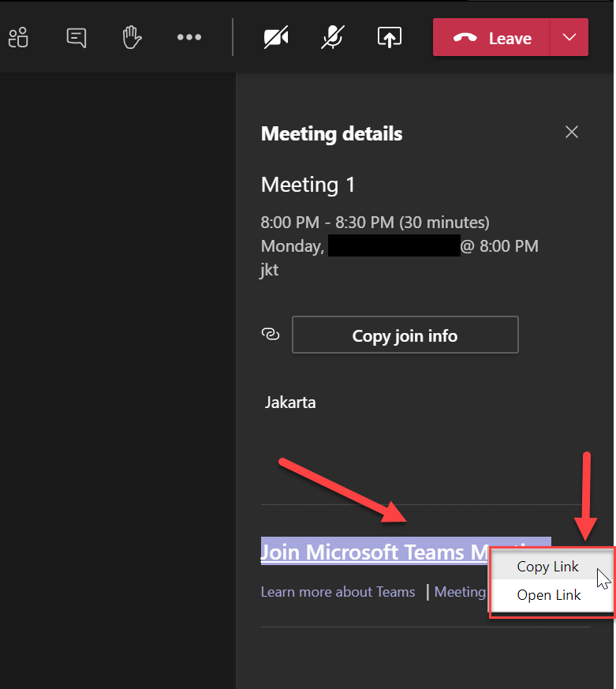Open the share content tray
Screen dimensions: 616x689
[390, 37]
